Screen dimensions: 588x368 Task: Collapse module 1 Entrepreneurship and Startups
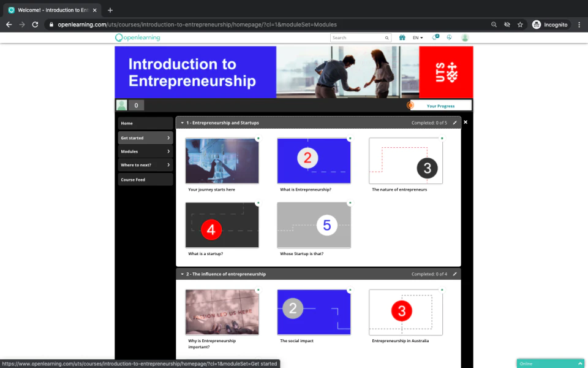(x=183, y=123)
